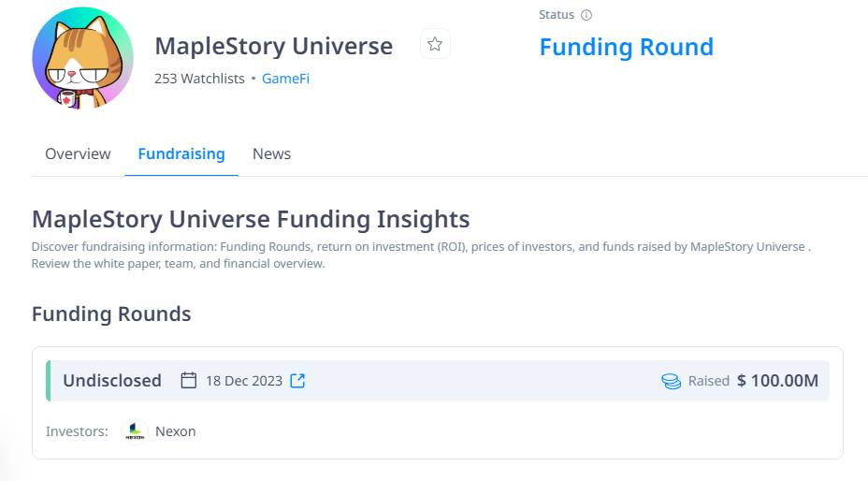The height and width of the screenshot is (481, 868).
Task: Click the Nexon investor name
Action: tap(176, 431)
